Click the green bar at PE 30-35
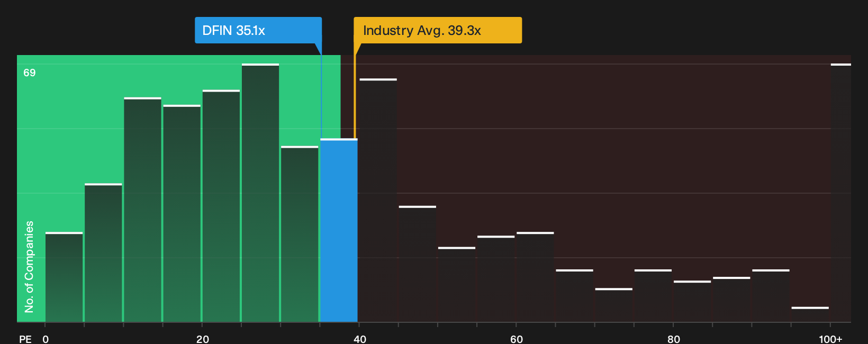 click(300, 234)
